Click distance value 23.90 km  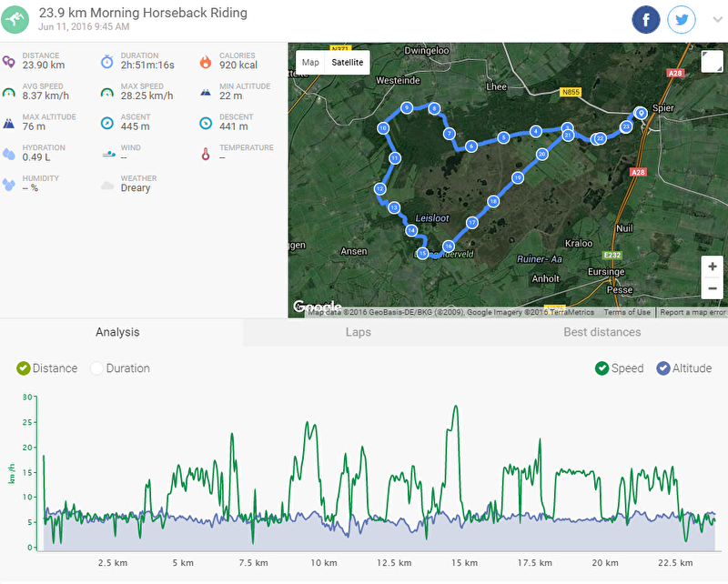[x=44, y=65]
